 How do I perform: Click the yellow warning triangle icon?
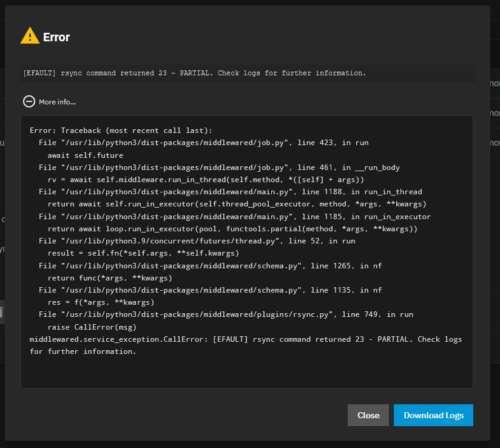[x=30, y=36]
